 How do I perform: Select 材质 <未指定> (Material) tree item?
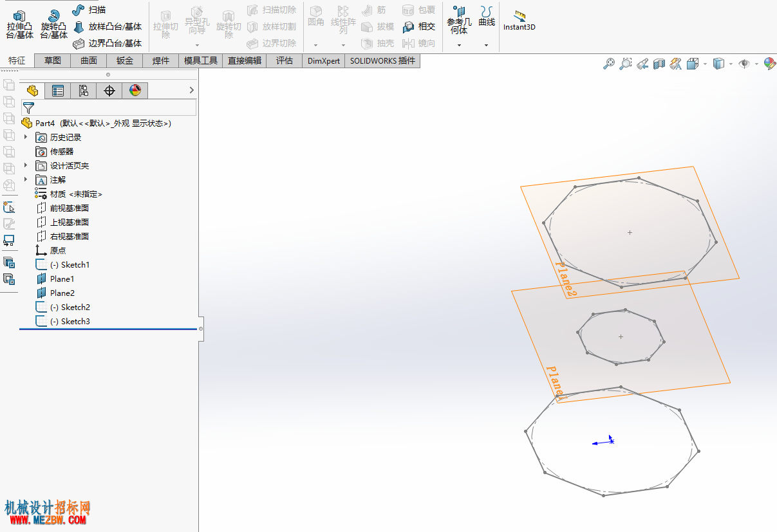[x=69, y=194]
